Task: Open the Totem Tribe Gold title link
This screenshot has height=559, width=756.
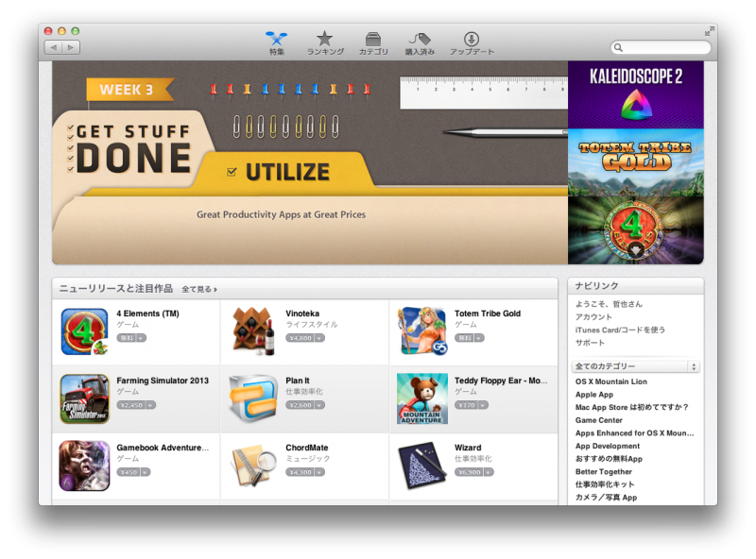Action: coord(488,313)
